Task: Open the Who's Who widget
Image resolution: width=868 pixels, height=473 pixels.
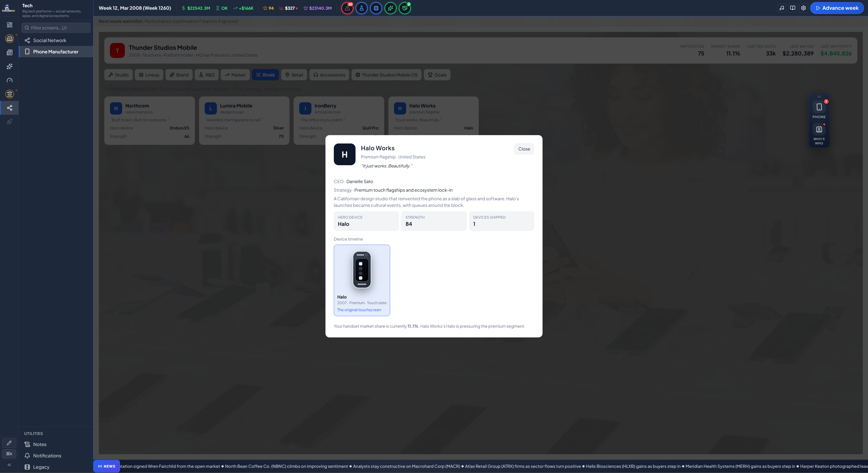Action: pyautogui.click(x=819, y=134)
